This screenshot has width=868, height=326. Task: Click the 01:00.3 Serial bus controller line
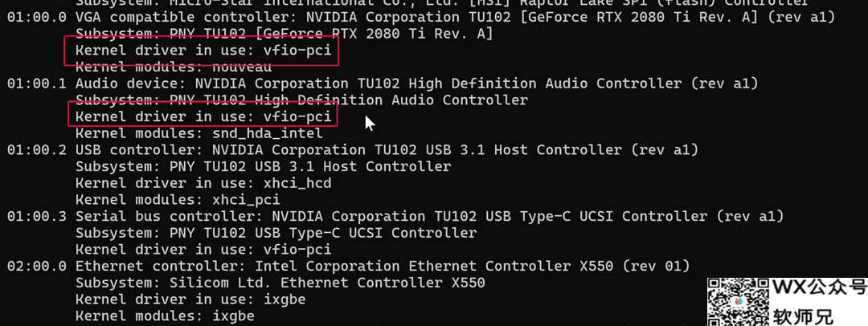[395, 217]
